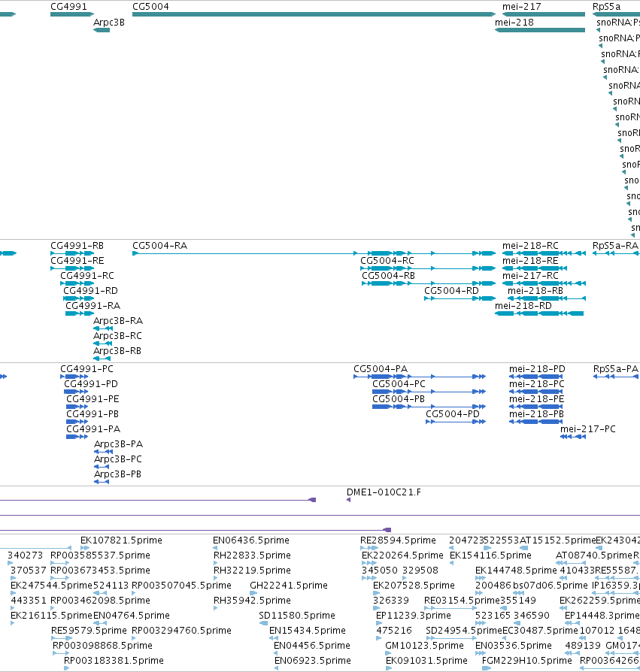640x672 pixels.
Task: Select the CG5004-PC protein
Action: click(x=429, y=392)
